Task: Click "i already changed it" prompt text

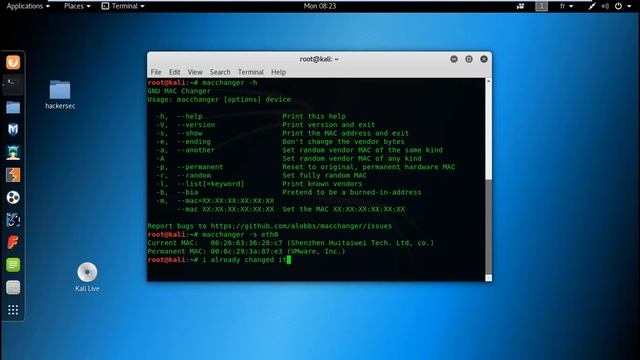Action: 244,260
